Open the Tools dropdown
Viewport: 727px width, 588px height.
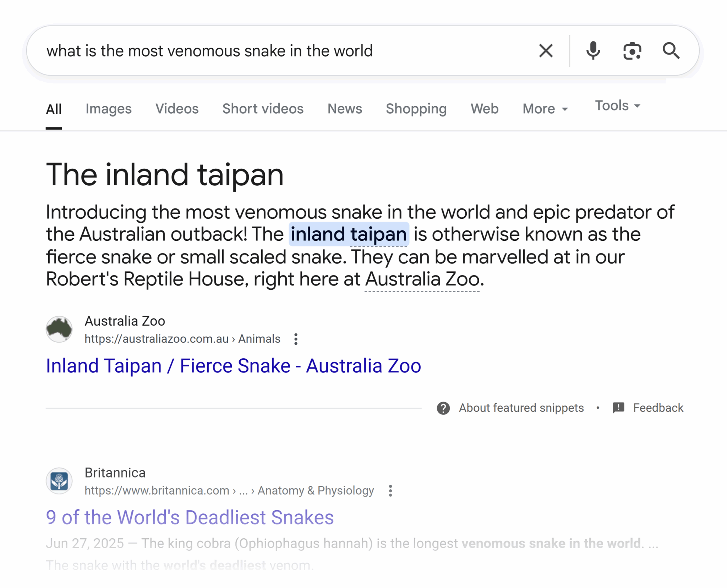point(618,105)
